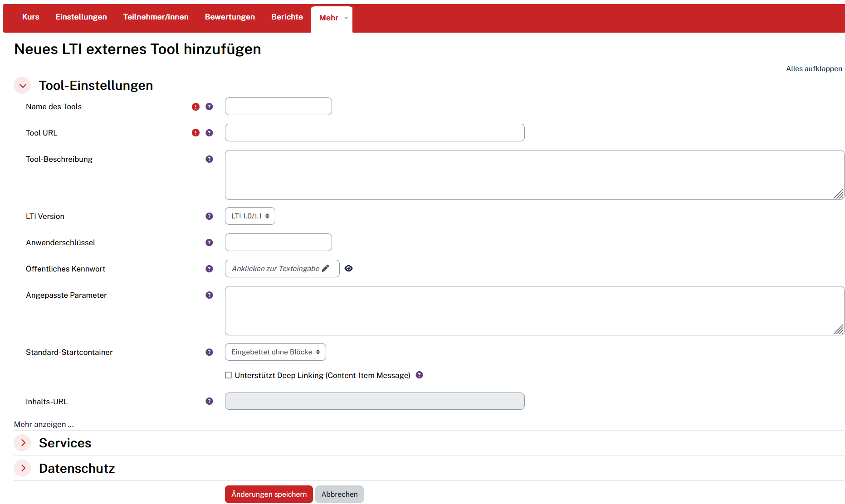Click into the Tool URL input field

click(375, 133)
